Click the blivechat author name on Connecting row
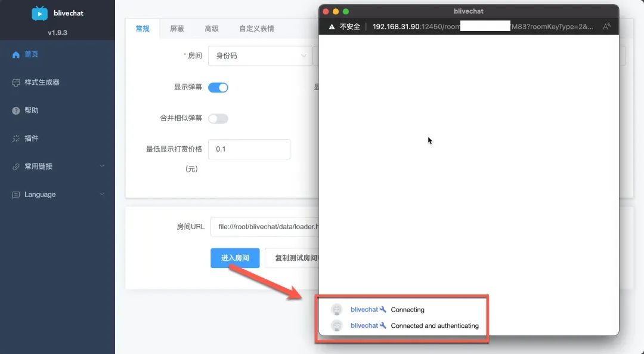 (364, 310)
